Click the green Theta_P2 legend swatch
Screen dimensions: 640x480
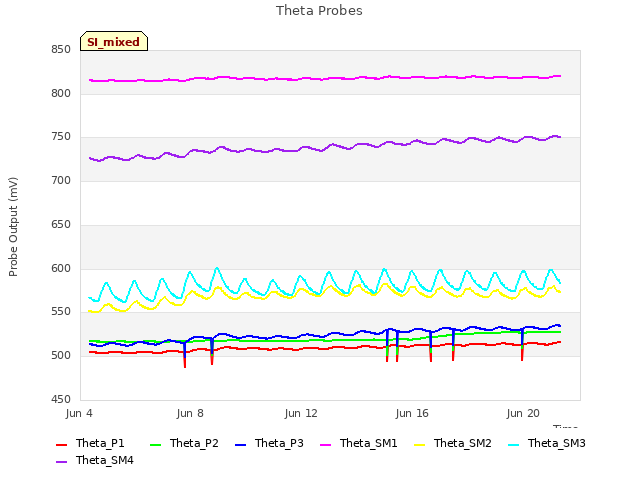(x=156, y=444)
